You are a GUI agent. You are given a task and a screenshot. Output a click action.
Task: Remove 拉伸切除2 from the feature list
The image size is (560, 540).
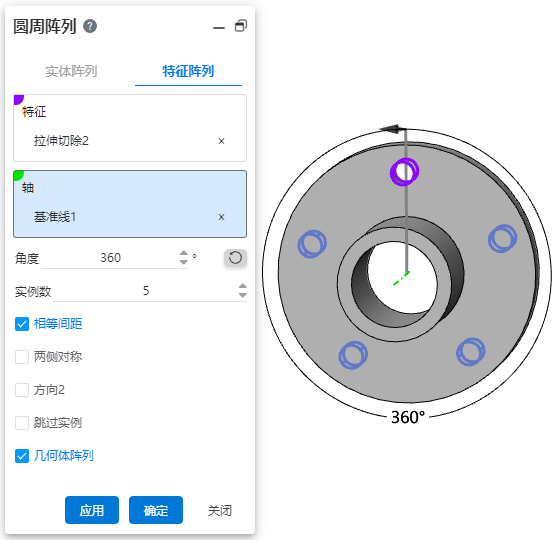pos(221,141)
